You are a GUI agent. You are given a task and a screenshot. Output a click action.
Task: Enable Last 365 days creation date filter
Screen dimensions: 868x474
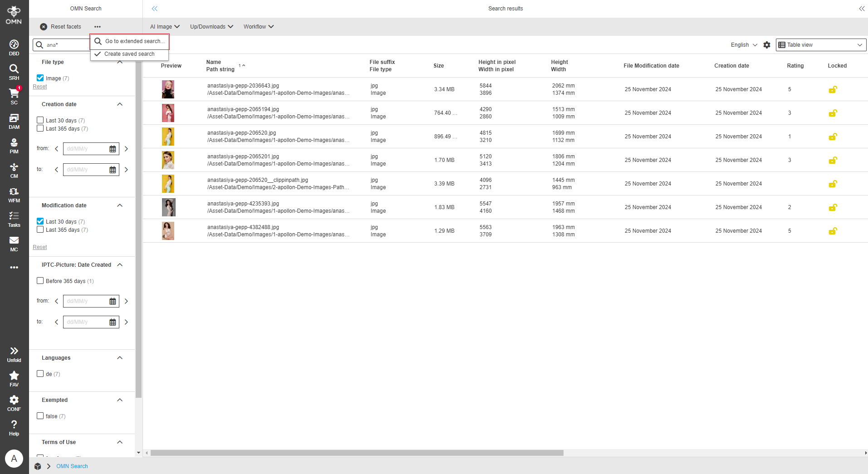coord(40,128)
